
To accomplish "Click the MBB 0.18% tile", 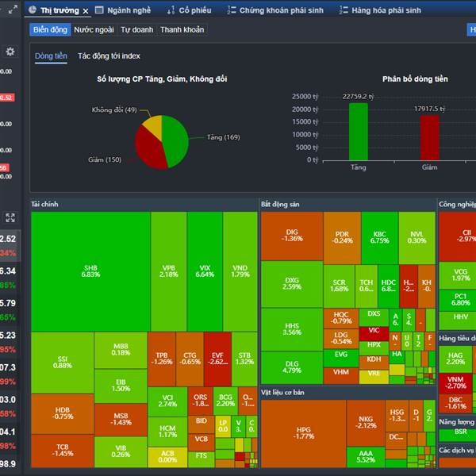I will click(121, 350).
